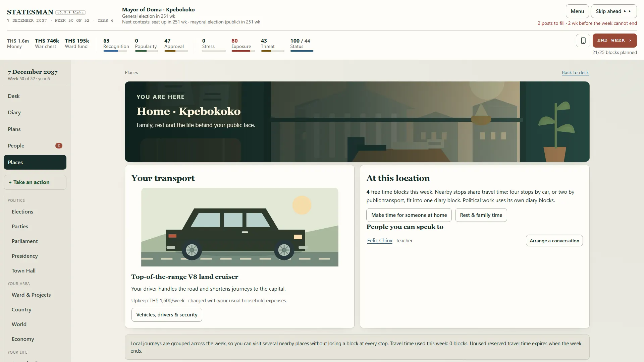644x362 pixels.
Task: Click the Recognition progress bar
Action: (x=115, y=51)
